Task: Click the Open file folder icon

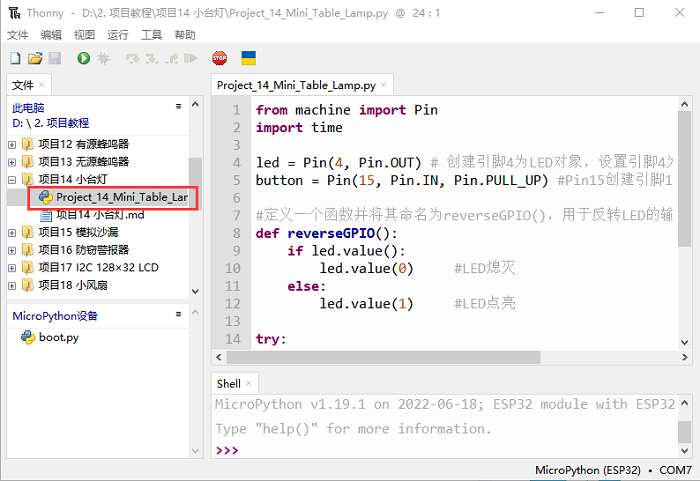Action: coord(35,59)
